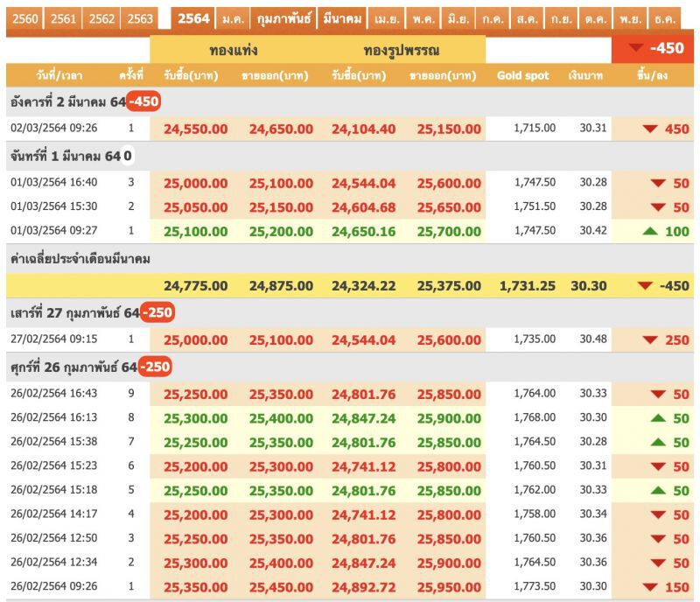700x602 pixels.
Task: Click the up arrow in the 26/02/2564 15:18 row
Action: pos(658,490)
